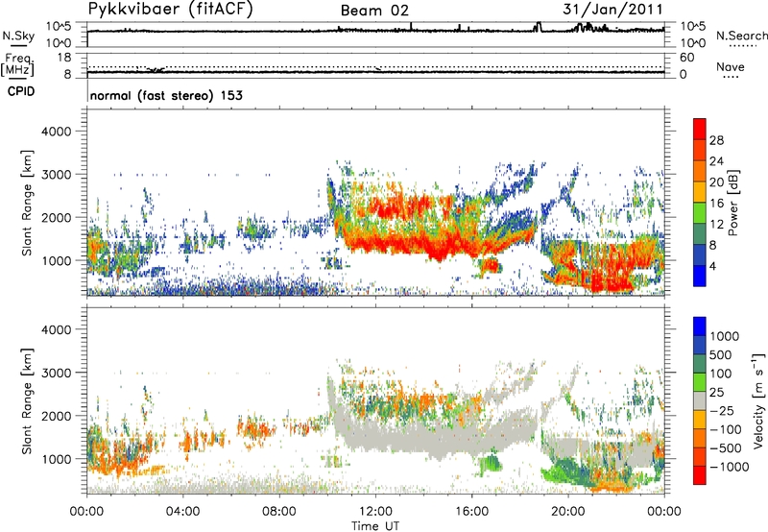
Task: Click the velocity panel 'Slant Range [km]' label
Action: tap(28, 401)
